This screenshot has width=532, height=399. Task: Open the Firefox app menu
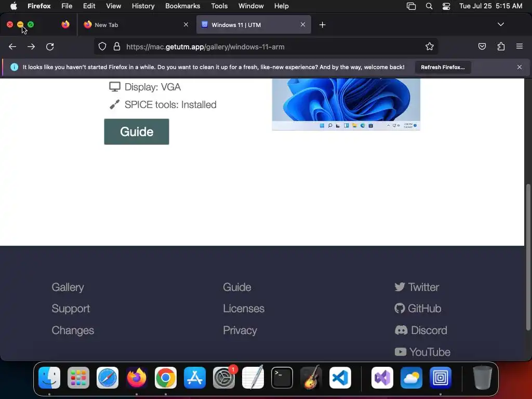39,6
